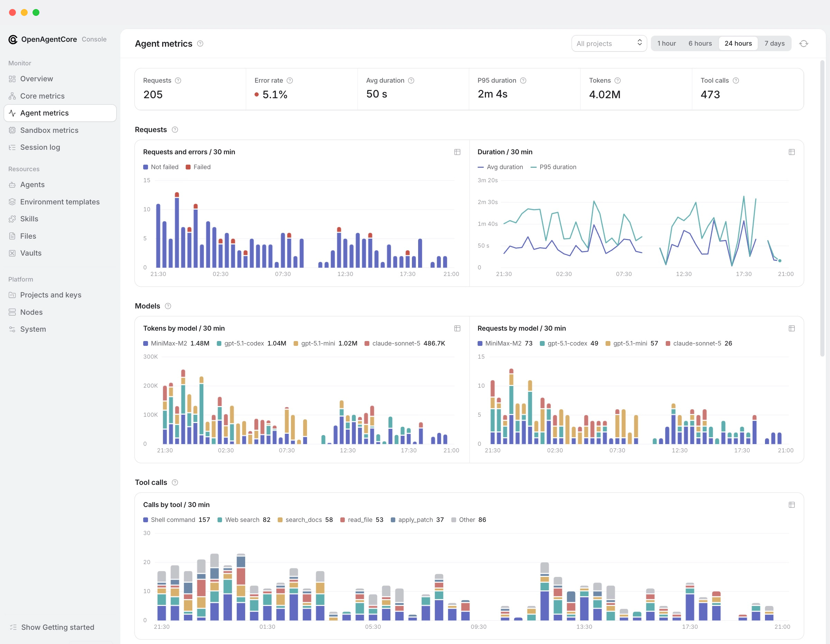Open Projects and keys page
The width and height of the screenshot is (830, 644).
pyautogui.click(x=60, y=295)
